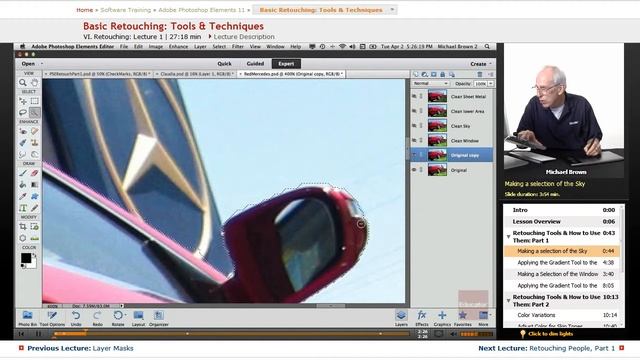Select the Blur tool
This screenshot has width=640, height=360.
(x=23, y=154)
